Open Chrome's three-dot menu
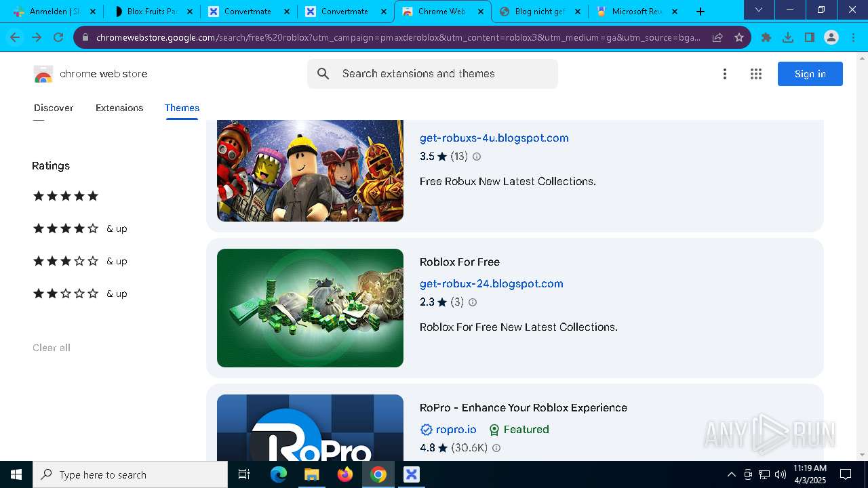The width and height of the screenshot is (868, 488). (853, 38)
